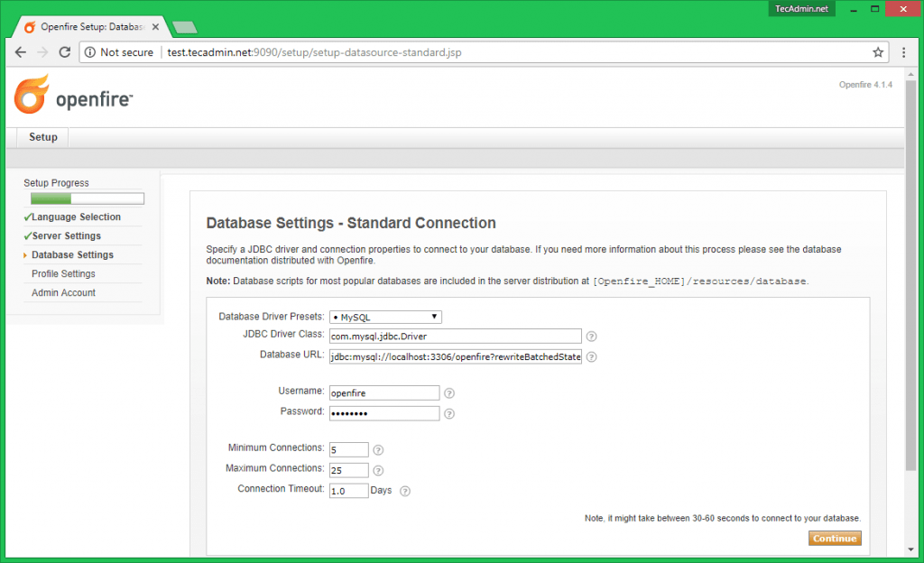This screenshot has width=924, height=563.
Task: Select Server Settings step
Action: click(67, 235)
